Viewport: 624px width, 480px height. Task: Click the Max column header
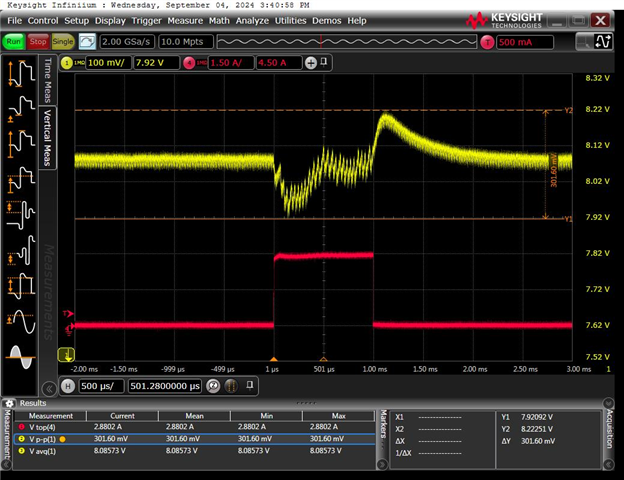pos(338,416)
